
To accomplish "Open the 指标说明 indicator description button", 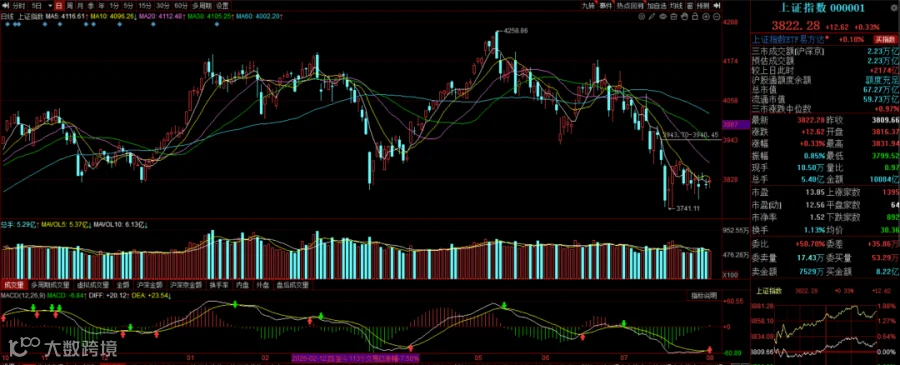I will click(704, 296).
